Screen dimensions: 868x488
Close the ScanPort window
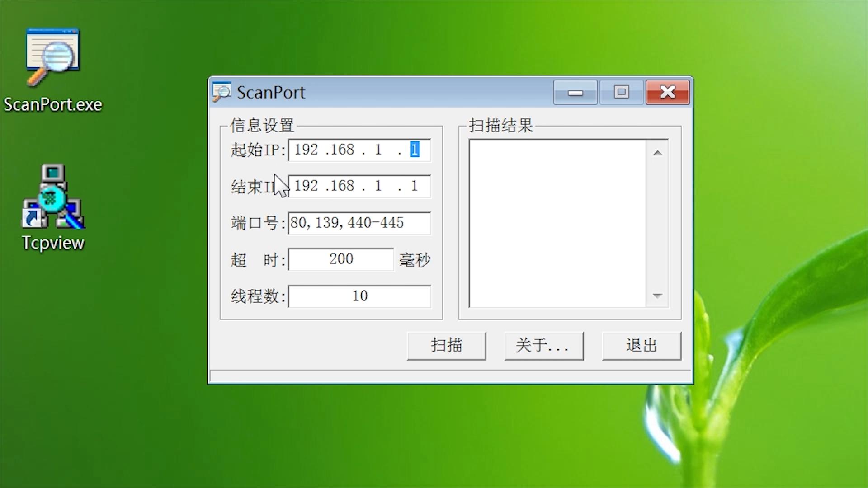[668, 92]
